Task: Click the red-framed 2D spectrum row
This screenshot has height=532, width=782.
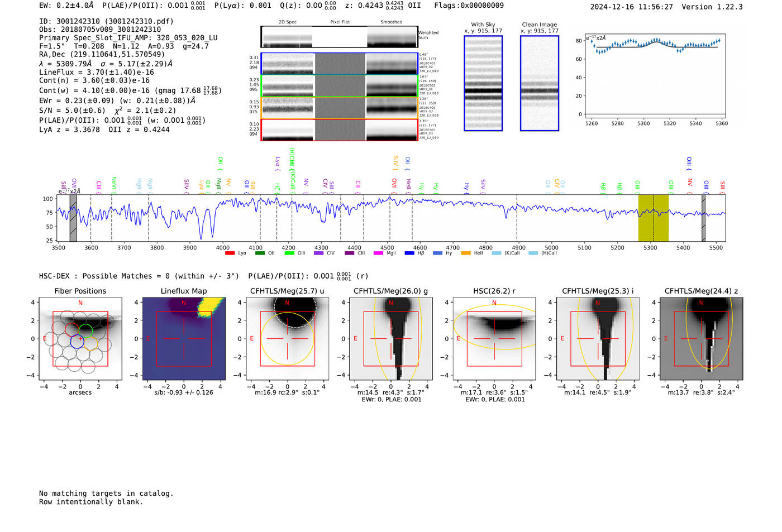Action: pyautogui.click(x=339, y=130)
